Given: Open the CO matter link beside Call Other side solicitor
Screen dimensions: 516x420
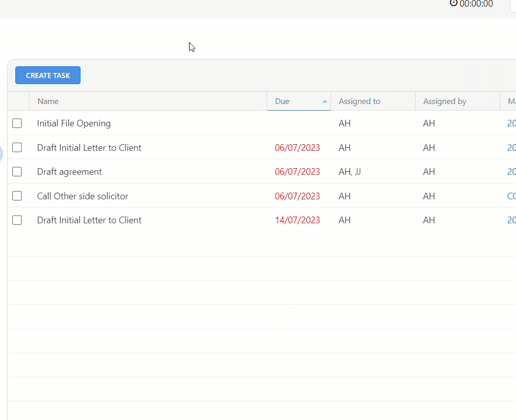Looking at the screenshot, I should 512,196.
